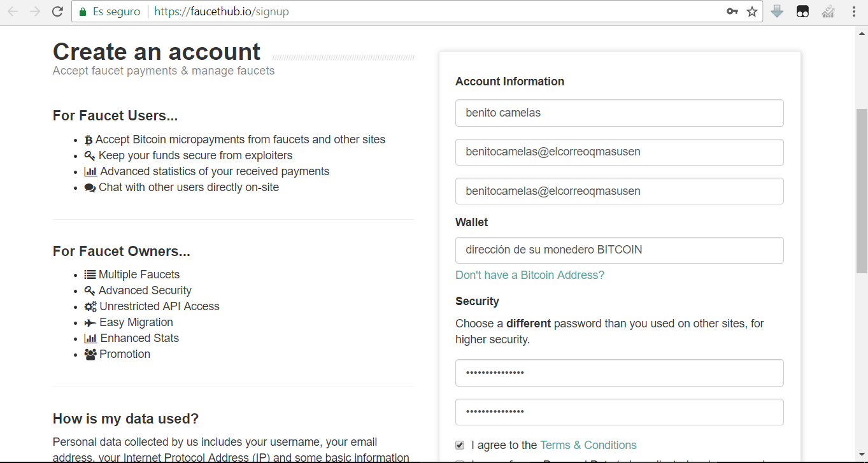This screenshot has width=868, height=463.
Task: Open the Terms & Conditions link
Action: pyautogui.click(x=588, y=445)
